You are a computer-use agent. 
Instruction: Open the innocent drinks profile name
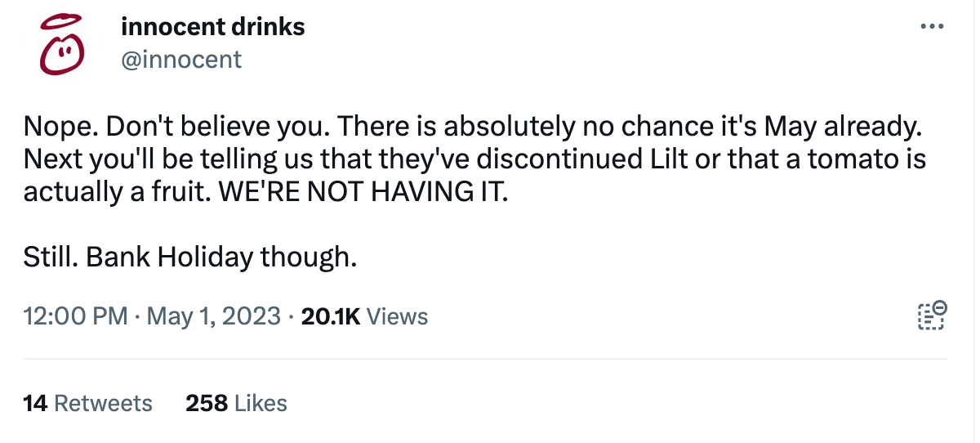point(212,26)
